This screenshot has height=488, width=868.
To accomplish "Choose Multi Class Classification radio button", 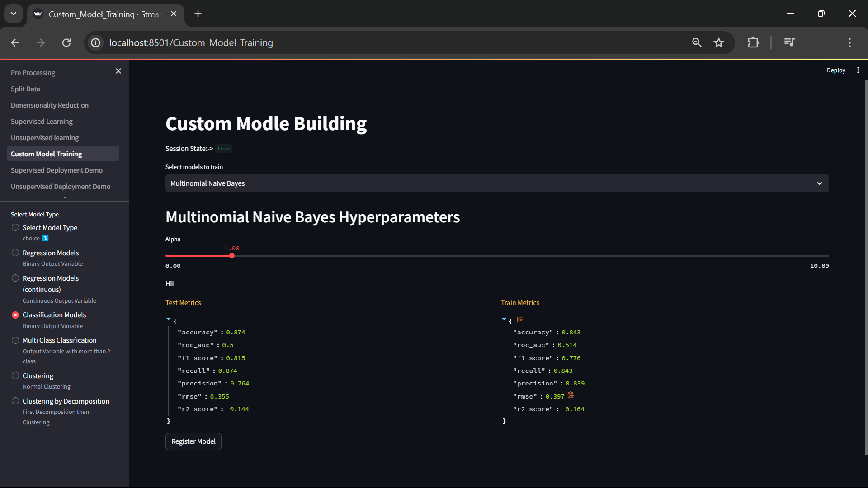I will click(x=15, y=340).
